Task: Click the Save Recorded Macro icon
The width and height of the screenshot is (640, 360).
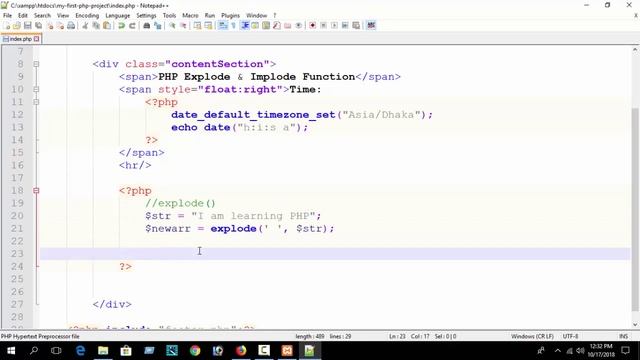Action: pyautogui.click(x=356, y=26)
